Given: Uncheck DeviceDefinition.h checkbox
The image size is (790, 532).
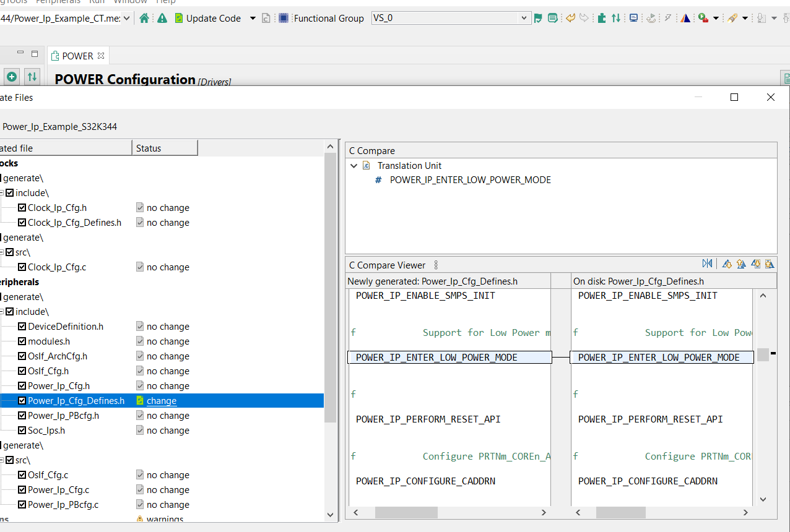Looking at the screenshot, I should (22, 327).
